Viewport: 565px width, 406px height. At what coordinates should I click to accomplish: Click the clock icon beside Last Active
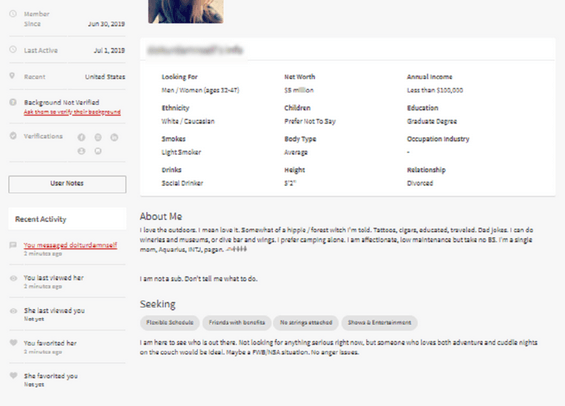(13, 49)
